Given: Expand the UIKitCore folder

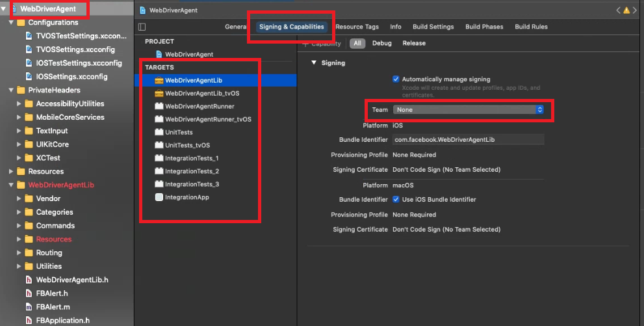Looking at the screenshot, I should coord(19,144).
